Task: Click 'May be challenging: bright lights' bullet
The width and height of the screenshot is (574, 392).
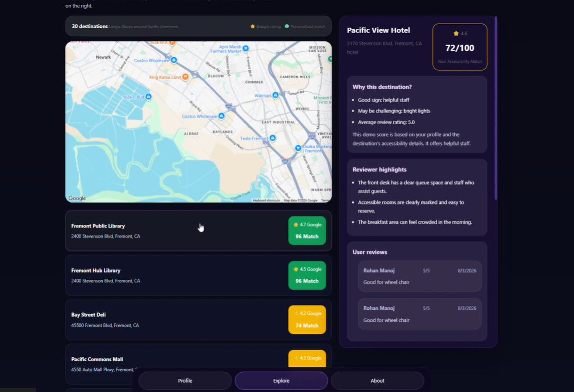Action: click(x=394, y=111)
